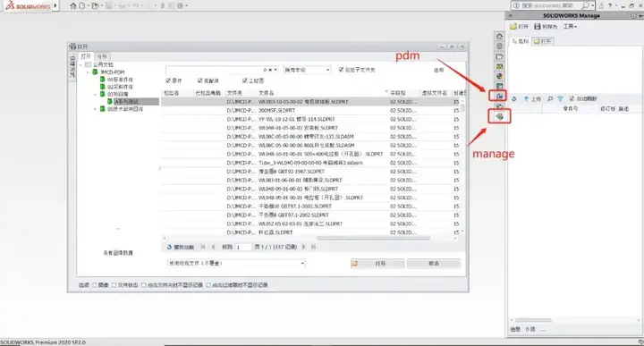Open the Appearances color ball task pane icon
This screenshot has height=346, width=644.
point(499,76)
